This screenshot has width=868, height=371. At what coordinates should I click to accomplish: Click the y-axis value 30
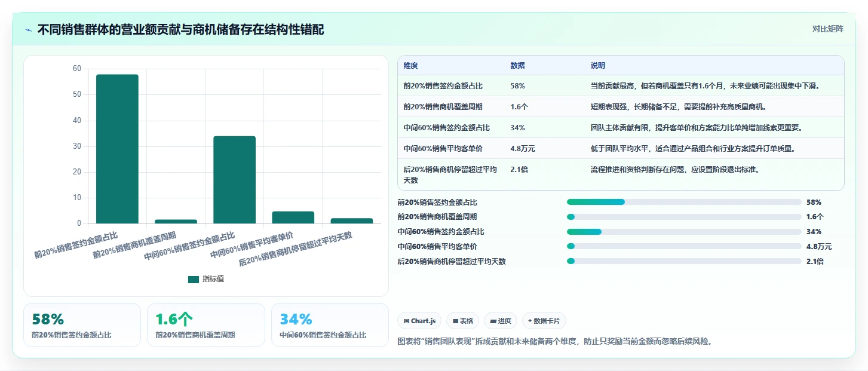[x=76, y=146]
